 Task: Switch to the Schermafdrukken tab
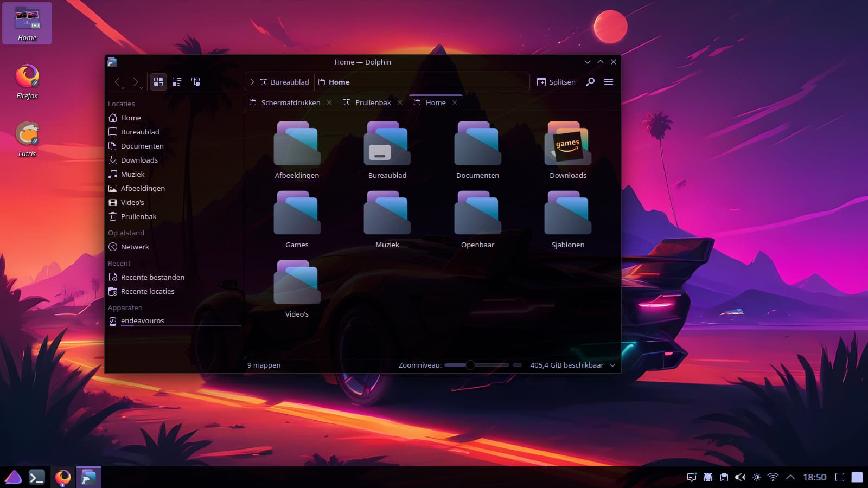pos(290,102)
